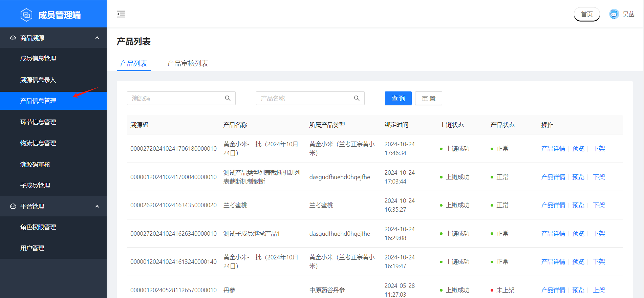Click the 成员管理端 logo icon
The height and width of the screenshot is (298, 644).
click(x=26, y=15)
